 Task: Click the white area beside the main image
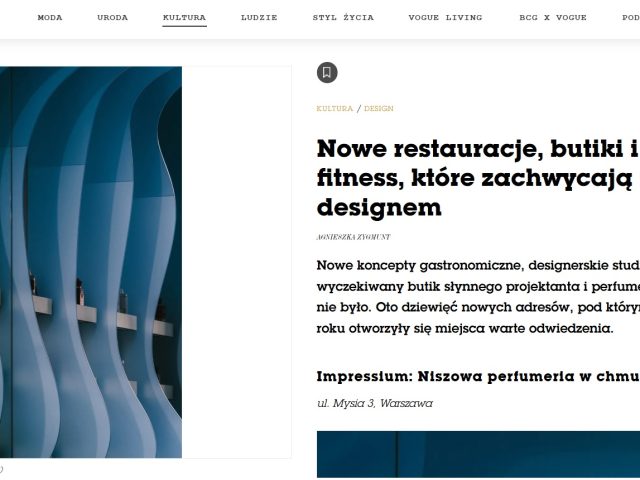[236, 262]
